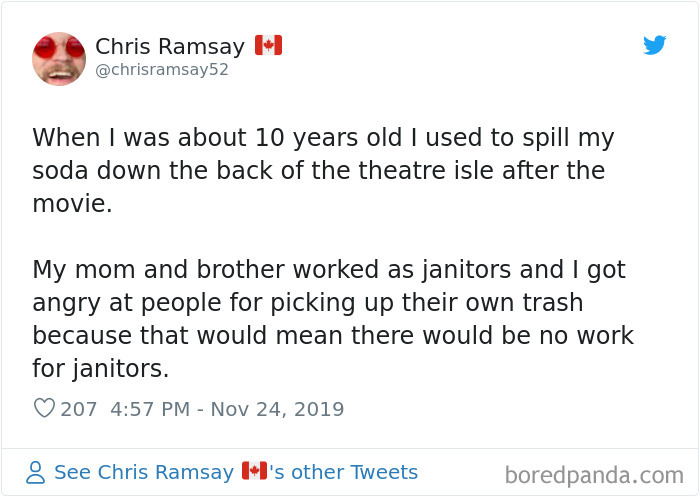Image resolution: width=700 pixels, height=497 pixels.
Task: Click the Canadian flag beside Chris Ramsay's name
Action: pos(268,46)
